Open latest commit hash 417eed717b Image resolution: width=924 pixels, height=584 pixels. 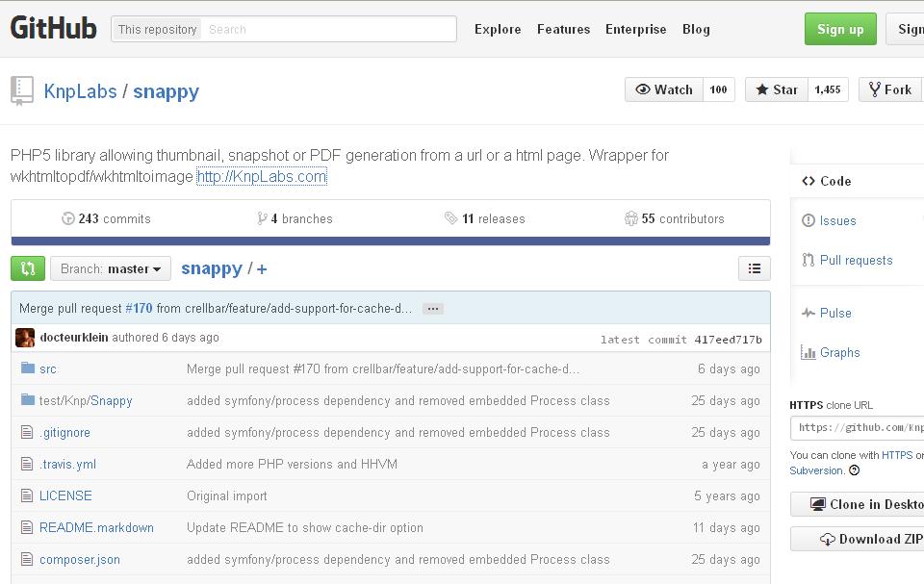(729, 340)
